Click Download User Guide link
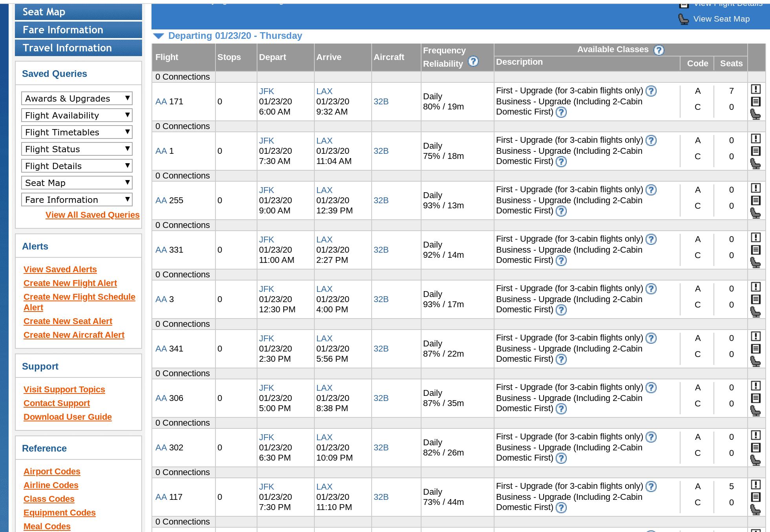Image resolution: width=770 pixels, height=532 pixels. pos(68,417)
